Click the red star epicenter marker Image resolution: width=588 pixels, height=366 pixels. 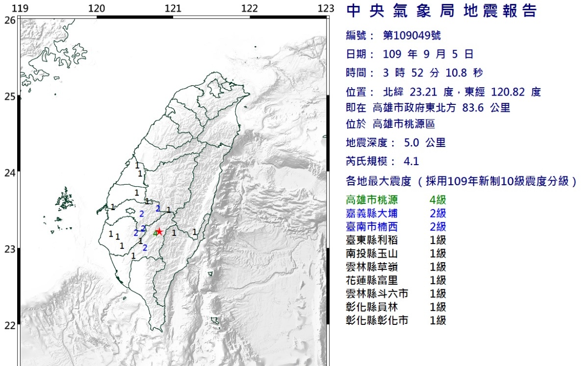[159, 232]
